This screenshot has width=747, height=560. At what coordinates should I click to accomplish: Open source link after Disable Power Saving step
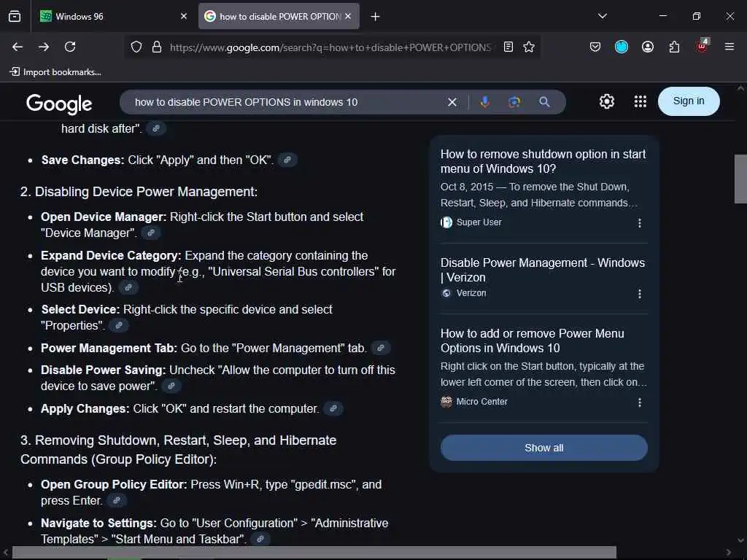click(171, 386)
